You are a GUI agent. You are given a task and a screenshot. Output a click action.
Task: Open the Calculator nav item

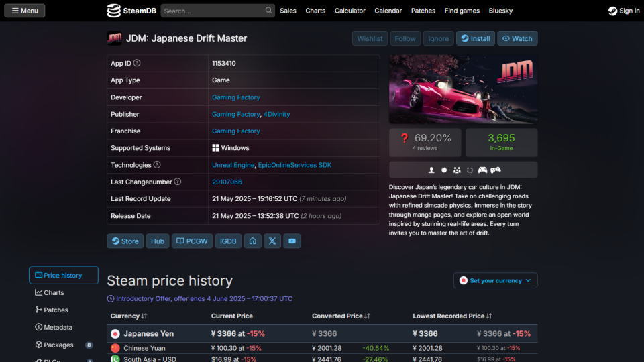(350, 11)
